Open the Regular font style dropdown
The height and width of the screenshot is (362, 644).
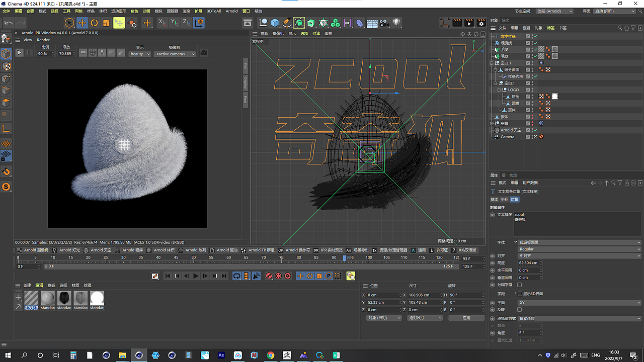pos(580,249)
